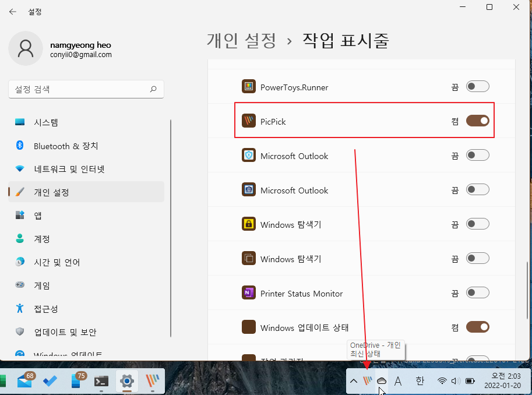
Task: Go back with the arrow next to 설정
Action: point(13,12)
